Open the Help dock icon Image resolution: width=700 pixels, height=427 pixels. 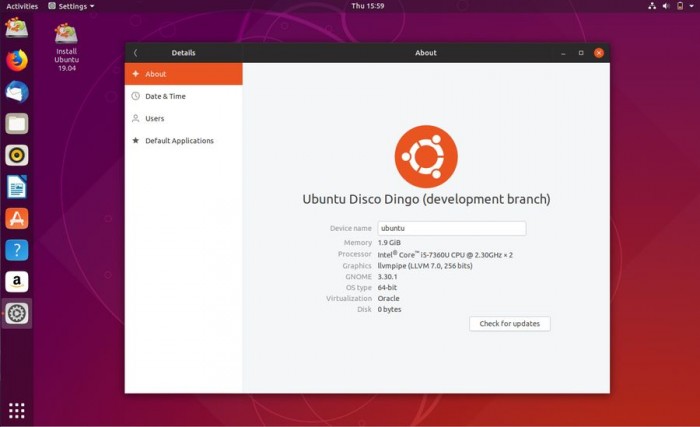pyautogui.click(x=17, y=250)
